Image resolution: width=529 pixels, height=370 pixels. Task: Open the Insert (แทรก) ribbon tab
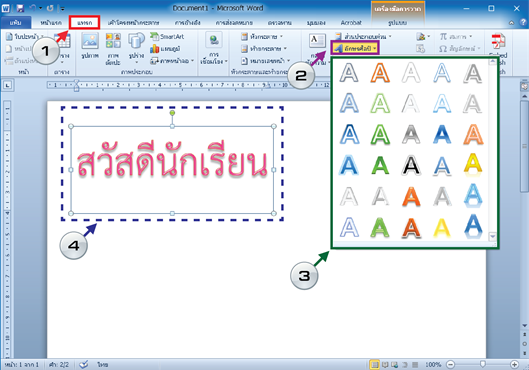84,23
